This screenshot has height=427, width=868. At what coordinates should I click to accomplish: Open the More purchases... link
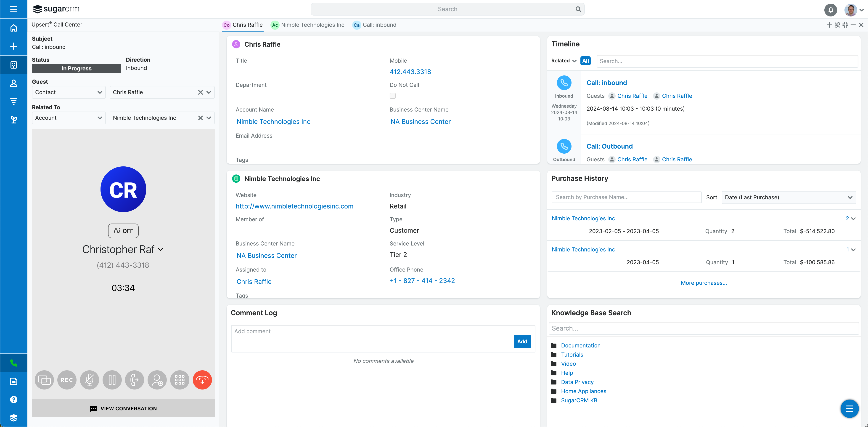click(704, 283)
